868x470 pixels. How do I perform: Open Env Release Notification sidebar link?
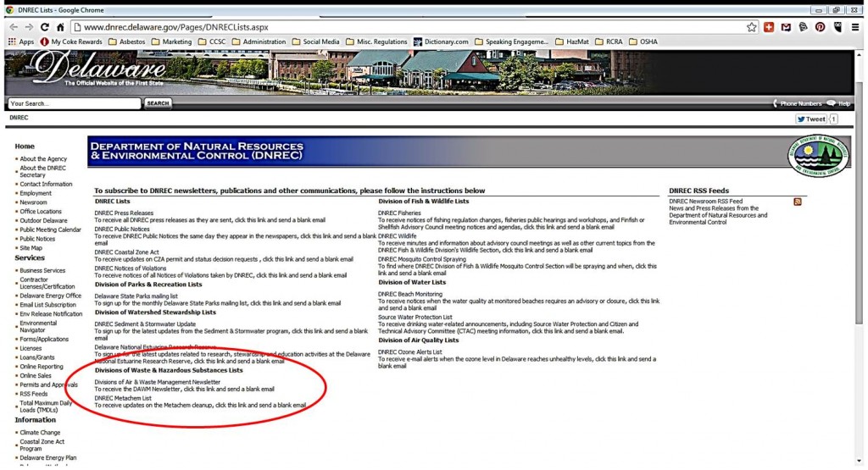click(51, 314)
